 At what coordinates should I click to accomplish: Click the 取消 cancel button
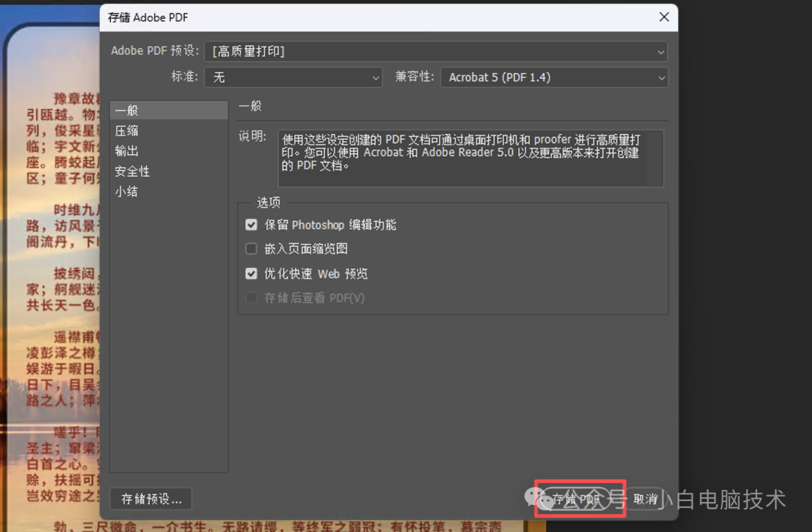(645, 499)
